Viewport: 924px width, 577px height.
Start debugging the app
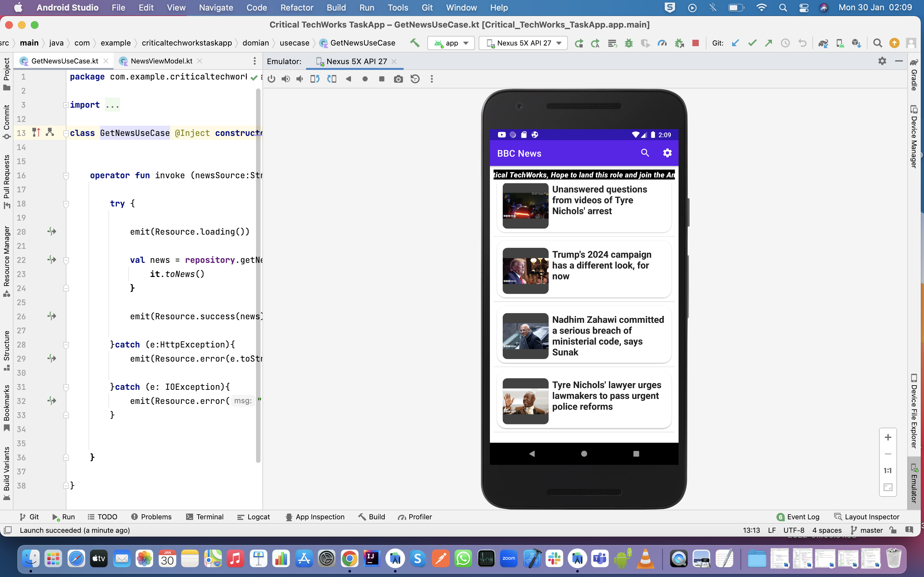629,43
